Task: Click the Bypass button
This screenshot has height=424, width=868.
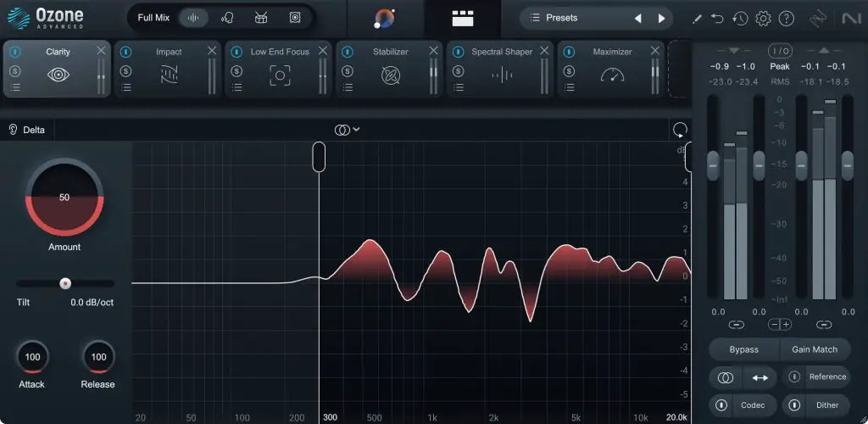Action: pyautogui.click(x=744, y=349)
